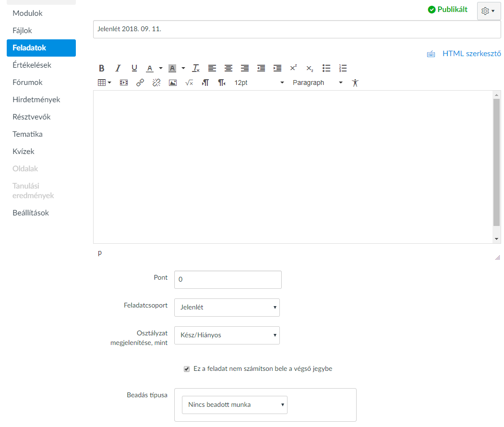Apply bold formatting
This screenshot has height=427, width=504.
click(102, 68)
